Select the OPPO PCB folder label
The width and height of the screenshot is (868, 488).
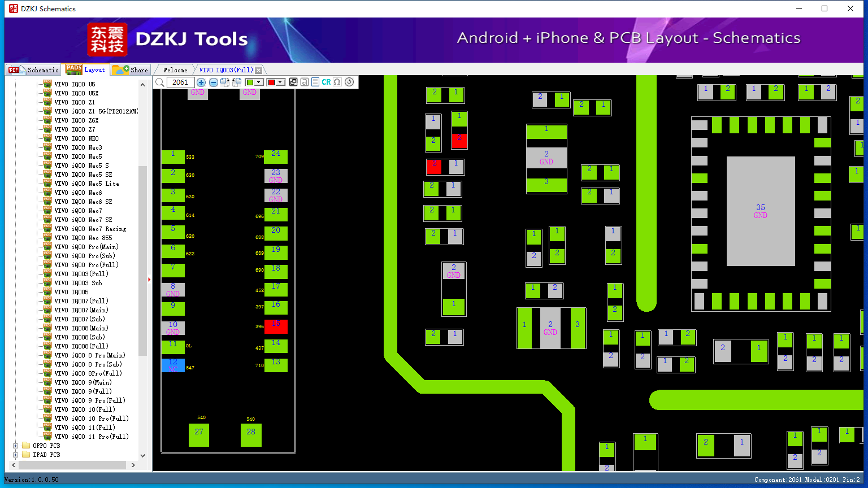(46, 446)
